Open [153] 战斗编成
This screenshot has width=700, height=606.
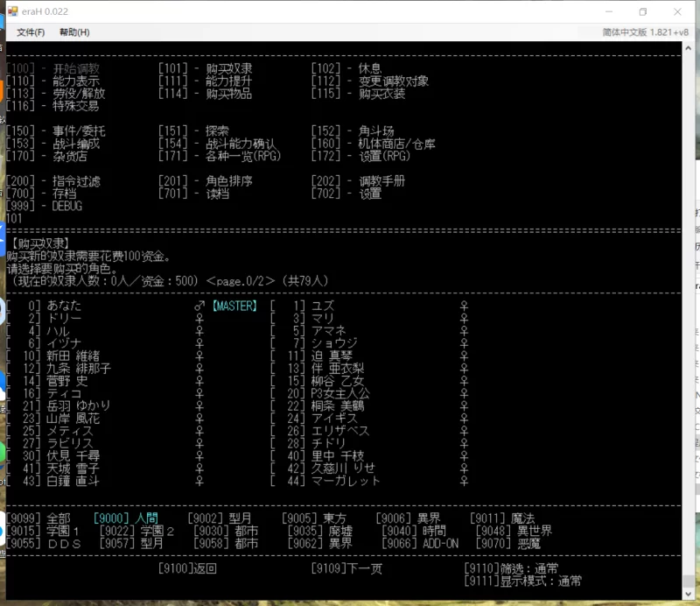tap(52, 144)
